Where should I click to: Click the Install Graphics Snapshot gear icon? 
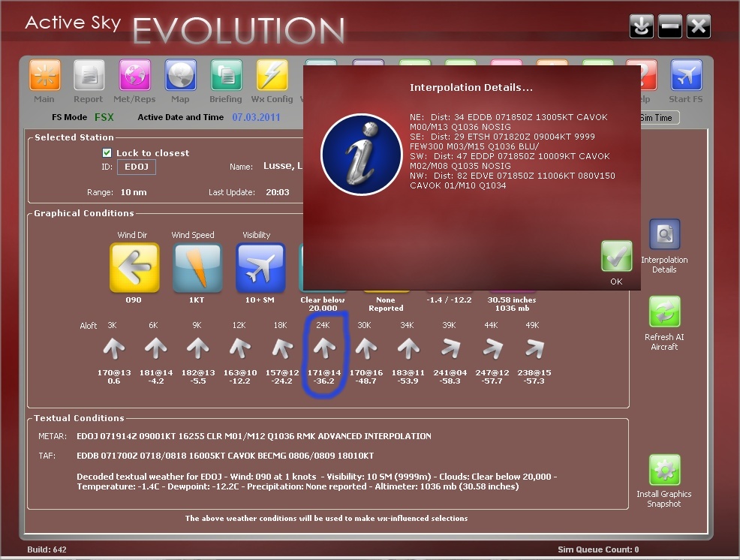pyautogui.click(x=664, y=470)
